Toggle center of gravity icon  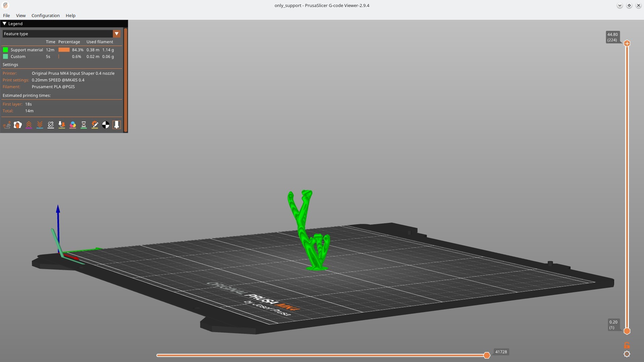(106, 125)
